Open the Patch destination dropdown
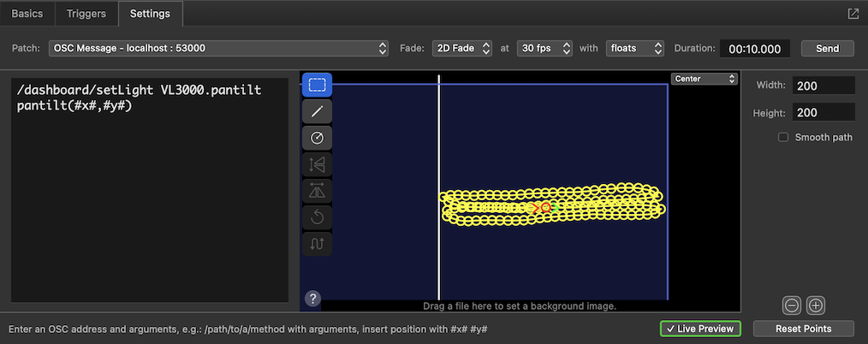 point(220,49)
